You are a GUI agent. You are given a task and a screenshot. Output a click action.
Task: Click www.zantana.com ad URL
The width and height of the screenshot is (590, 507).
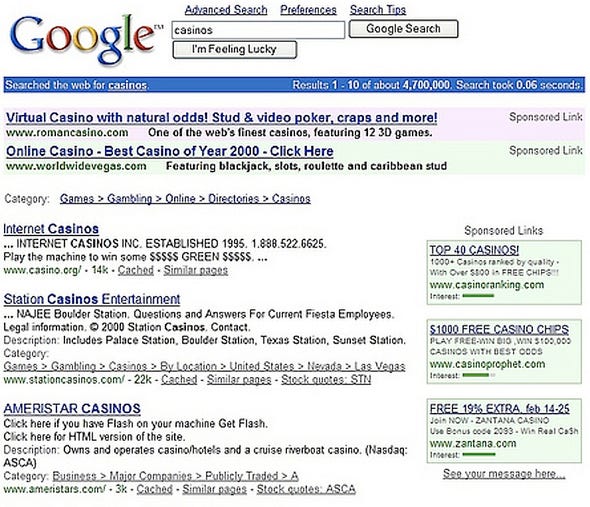pyautogui.click(x=473, y=443)
